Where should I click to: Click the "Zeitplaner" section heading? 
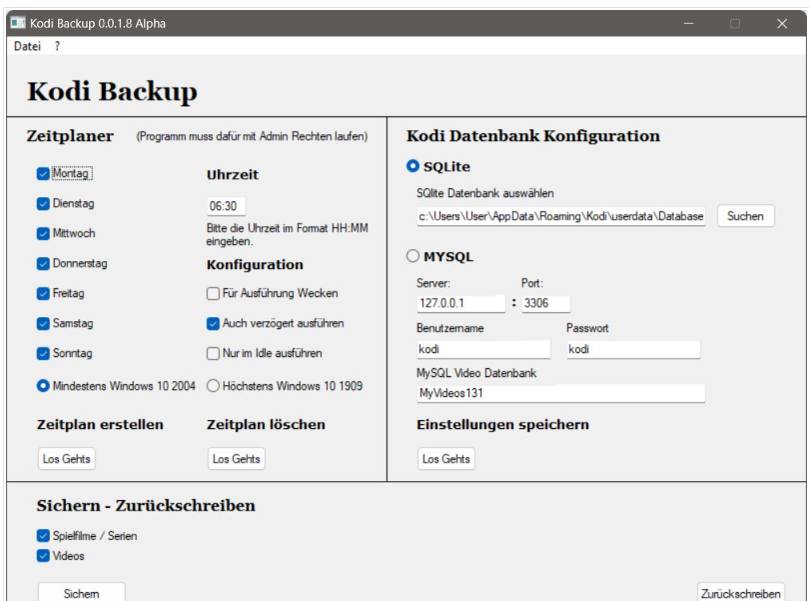(x=70, y=136)
